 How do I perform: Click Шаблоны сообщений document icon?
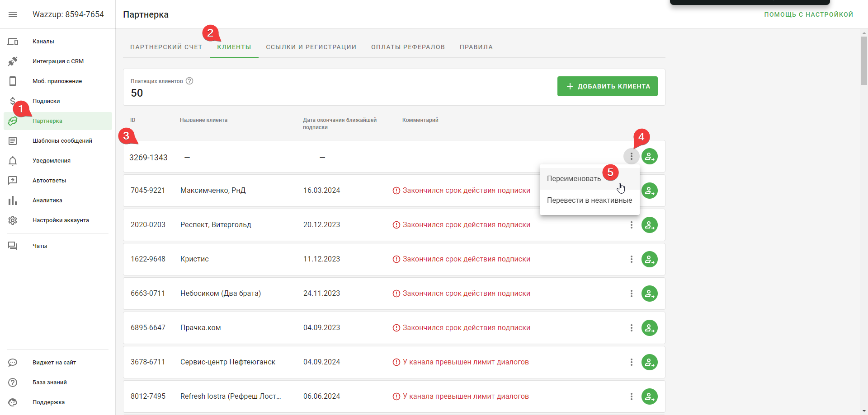coord(13,141)
